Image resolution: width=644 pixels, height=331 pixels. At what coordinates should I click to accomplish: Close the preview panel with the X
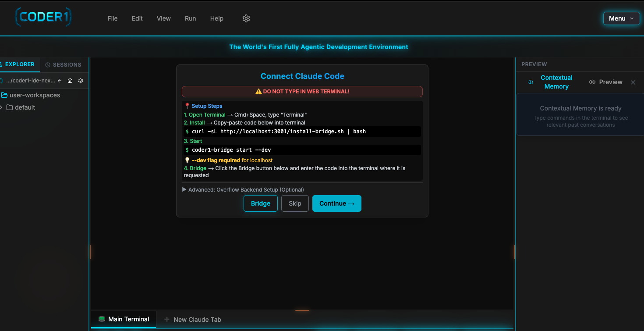(x=633, y=82)
